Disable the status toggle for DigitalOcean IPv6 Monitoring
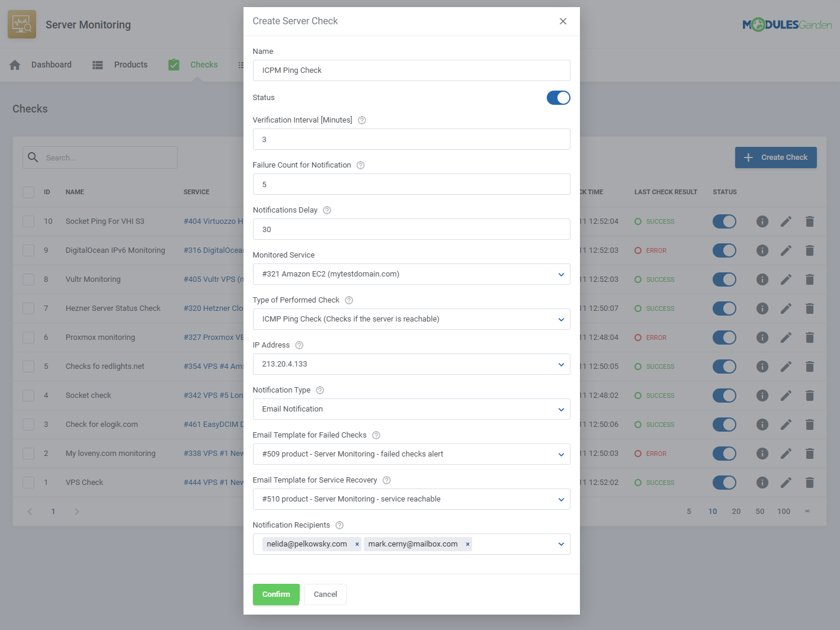This screenshot has width=840, height=630. coord(724,250)
